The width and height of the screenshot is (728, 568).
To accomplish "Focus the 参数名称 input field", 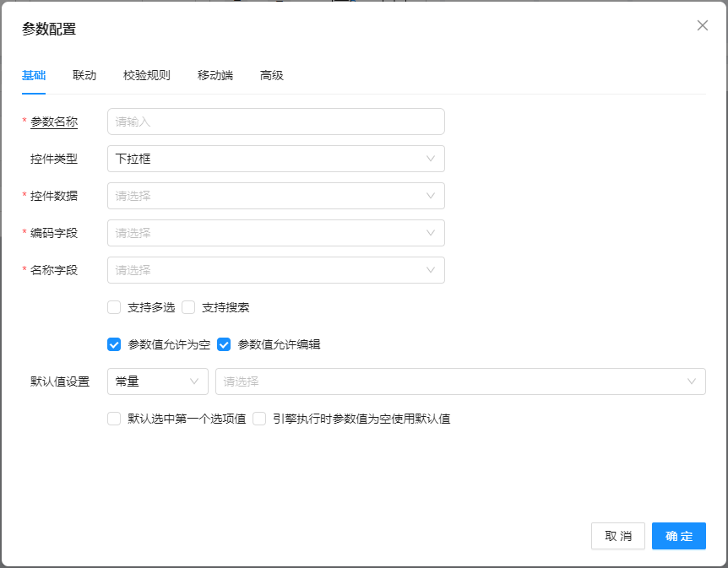I will [275, 122].
